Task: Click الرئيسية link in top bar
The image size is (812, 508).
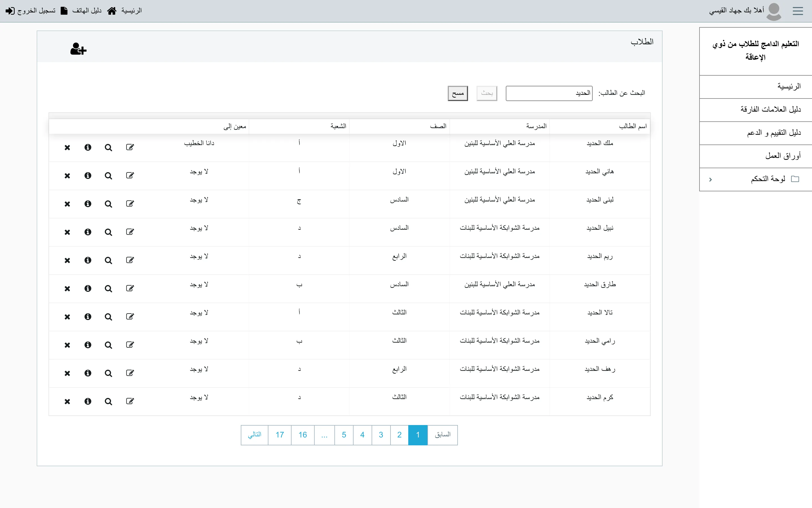Action: click(x=132, y=11)
